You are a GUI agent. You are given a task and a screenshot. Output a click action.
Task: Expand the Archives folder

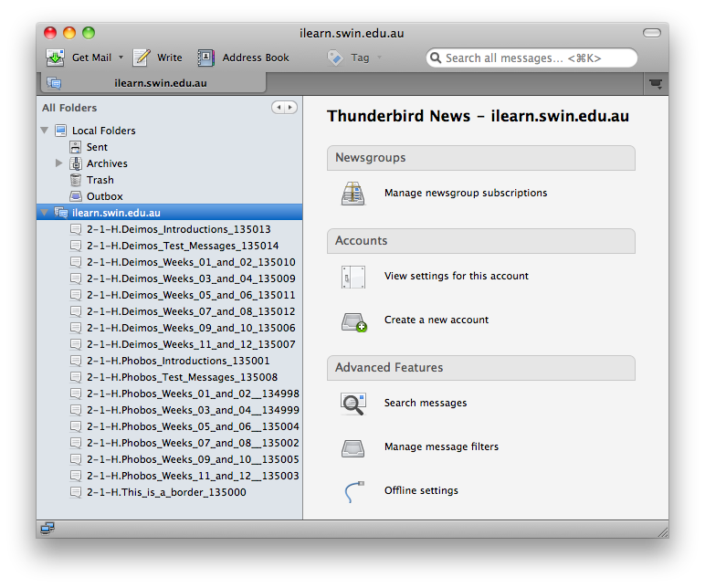coord(58,163)
